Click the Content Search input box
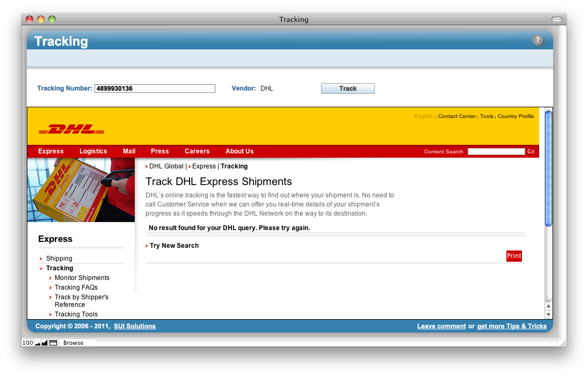 point(496,151)
